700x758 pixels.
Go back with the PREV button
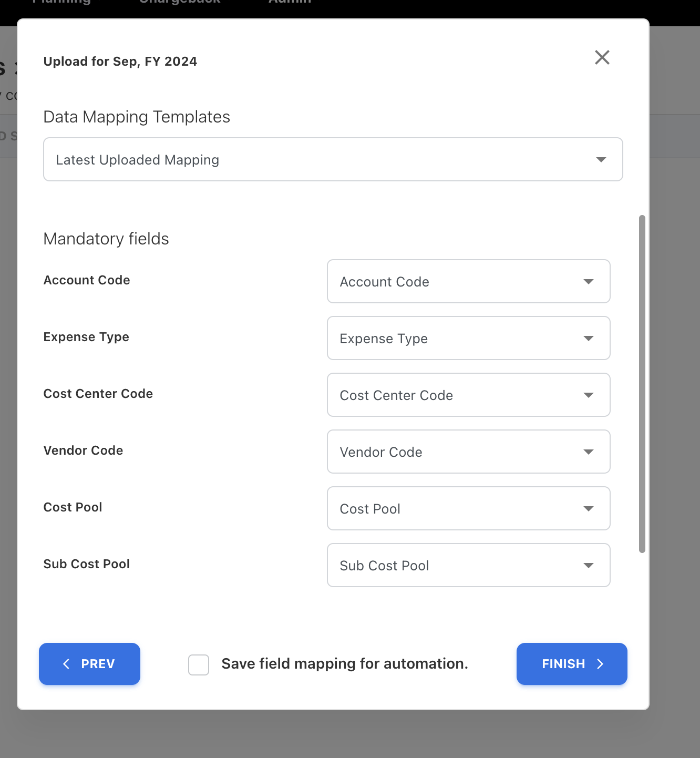point(89,664)
